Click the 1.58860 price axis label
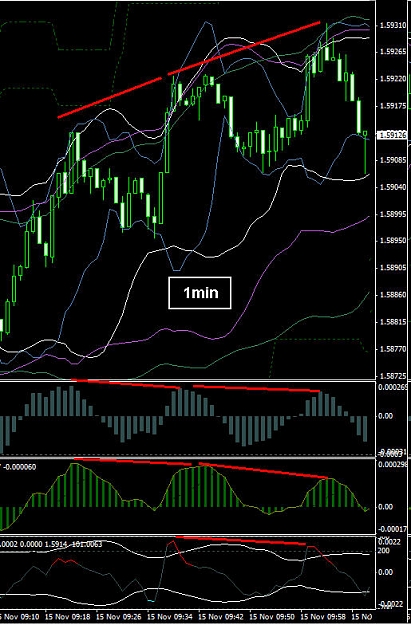The height and width of the screenshot is (625, 411). pos(393,295)
